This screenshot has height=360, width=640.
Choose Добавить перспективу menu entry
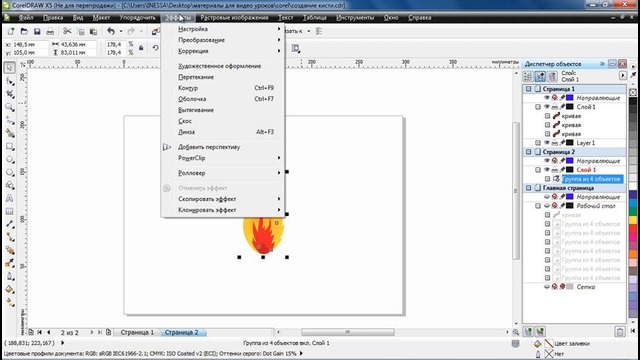(223, 147)
